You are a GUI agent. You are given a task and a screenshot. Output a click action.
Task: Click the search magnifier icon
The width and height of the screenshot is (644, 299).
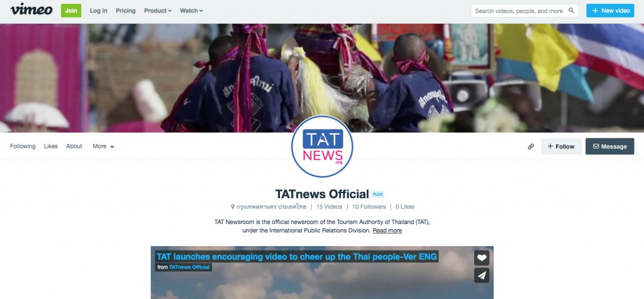(571, 11)
